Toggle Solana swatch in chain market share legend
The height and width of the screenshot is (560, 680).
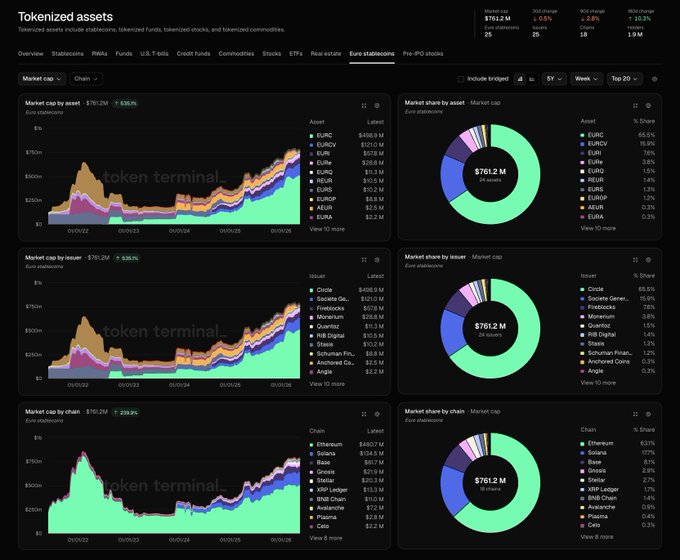click(x=582, y=453)
